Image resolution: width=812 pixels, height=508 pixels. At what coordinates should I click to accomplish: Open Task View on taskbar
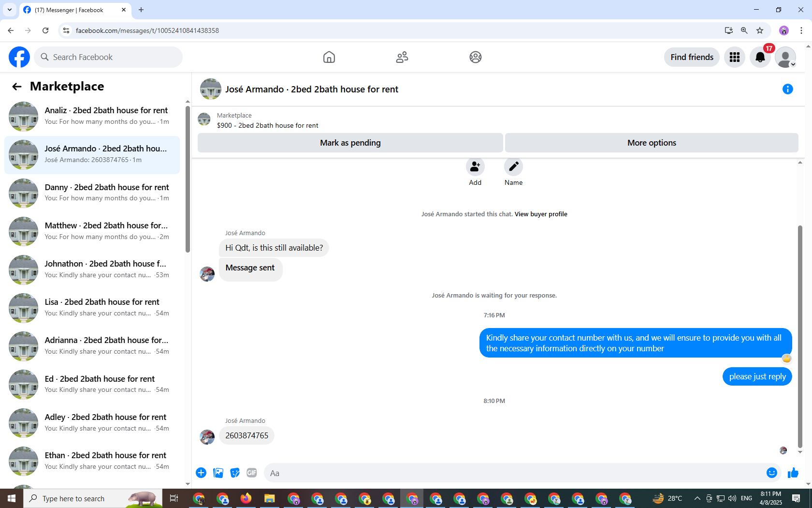(174, 498)
